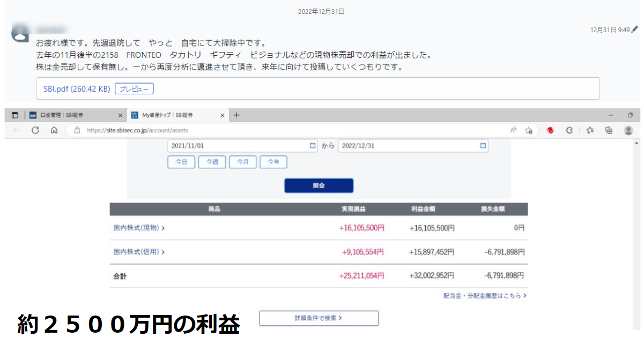Open calendar picker for end date 2022/12/31

pyautogui.click(x=483, y=146)
